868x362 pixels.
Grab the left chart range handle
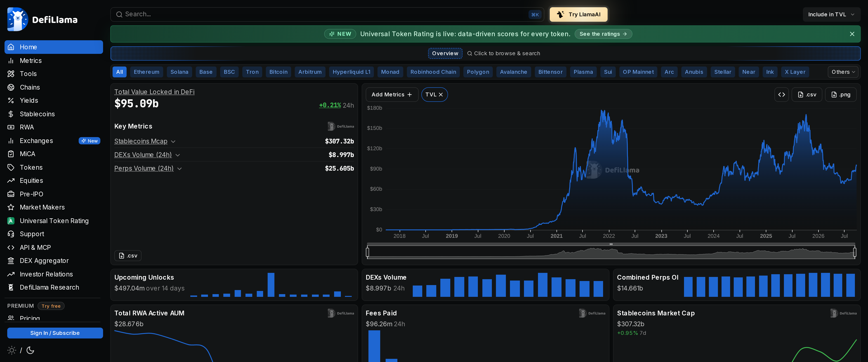(367, 252)
